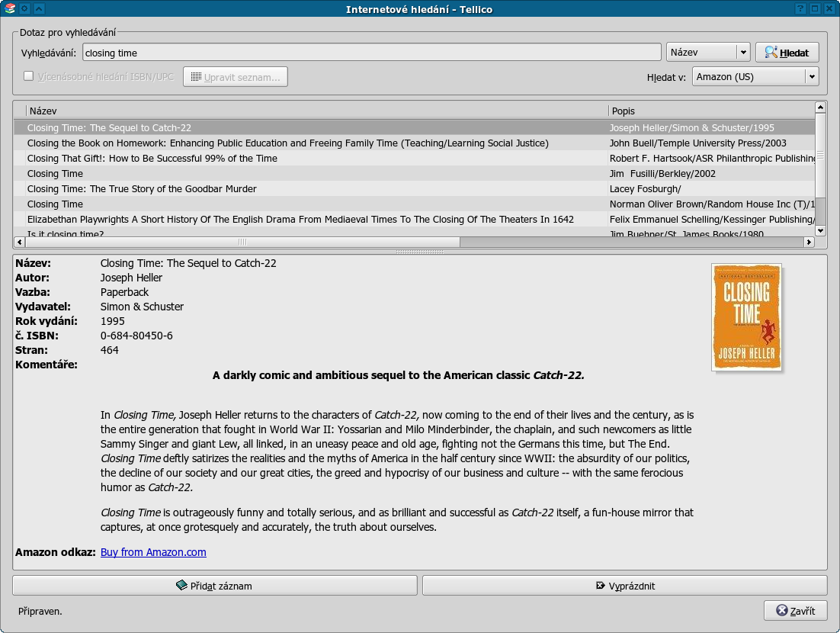This screenshot has height=633, width=840.
Task: Select result "Closing Time: The Sequel to Catch-22"
Action: tap(414, 127)
